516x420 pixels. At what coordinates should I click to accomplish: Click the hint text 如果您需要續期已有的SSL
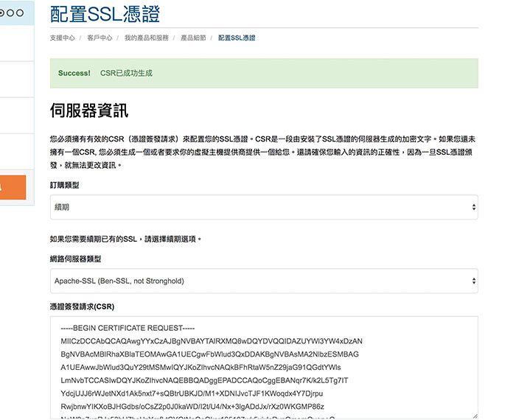(x=125, y=239)
